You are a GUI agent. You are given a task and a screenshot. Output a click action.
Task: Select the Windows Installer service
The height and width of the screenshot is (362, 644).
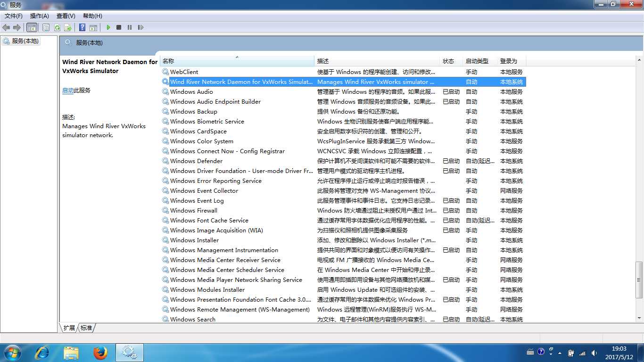343,240
